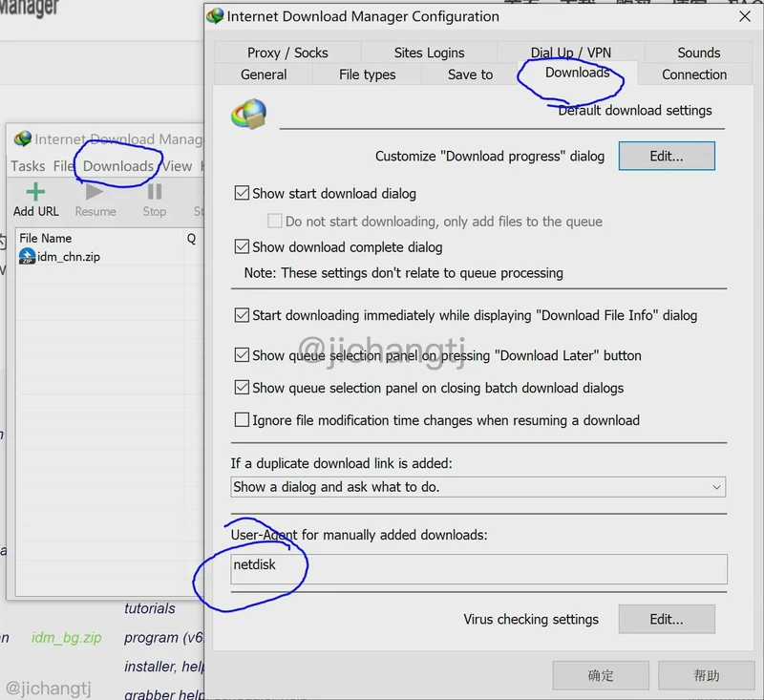The width and height of the screenshot is (764, 700).
Task: Edit the Download progress dialog customization
Action: click(667, 156)
